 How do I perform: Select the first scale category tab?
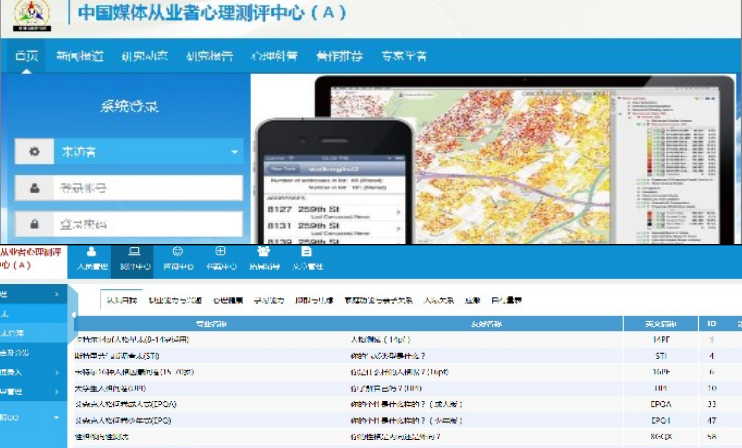coord(120,300)
